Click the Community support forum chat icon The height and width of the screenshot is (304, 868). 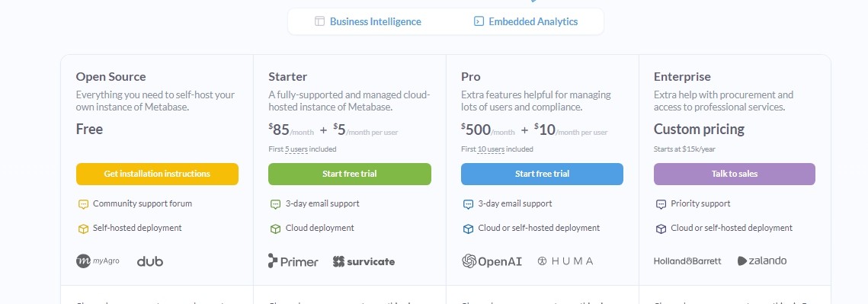pyautogui.click(x=83, y=204)
